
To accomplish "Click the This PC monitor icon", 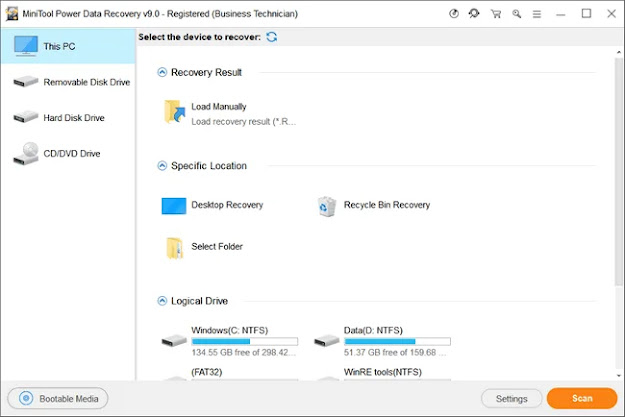I will point(26,45).
